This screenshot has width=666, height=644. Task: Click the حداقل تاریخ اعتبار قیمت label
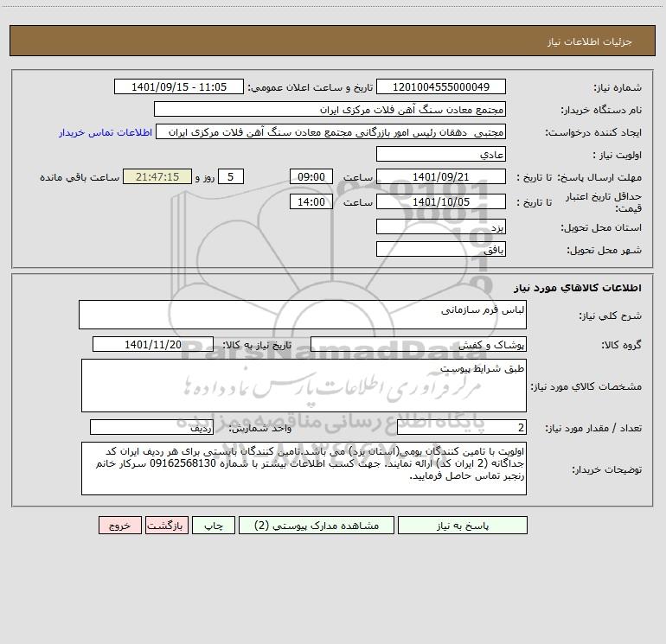(604, 202)
